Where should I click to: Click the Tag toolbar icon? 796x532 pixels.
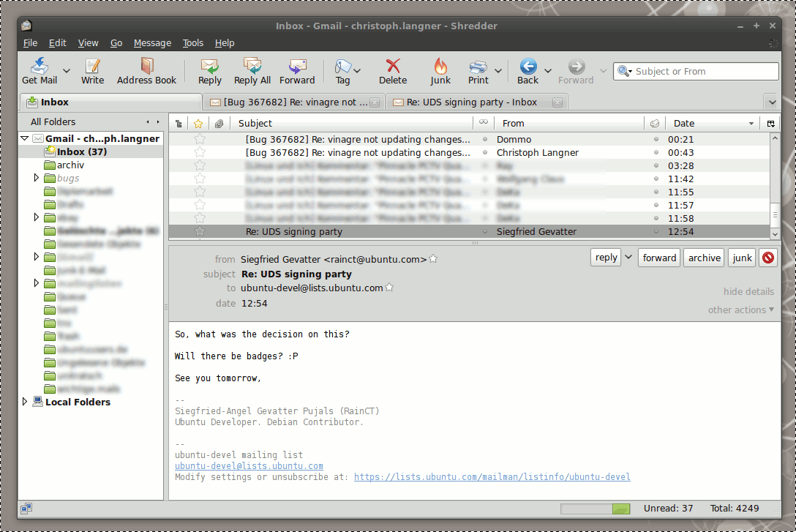(342, 66)
